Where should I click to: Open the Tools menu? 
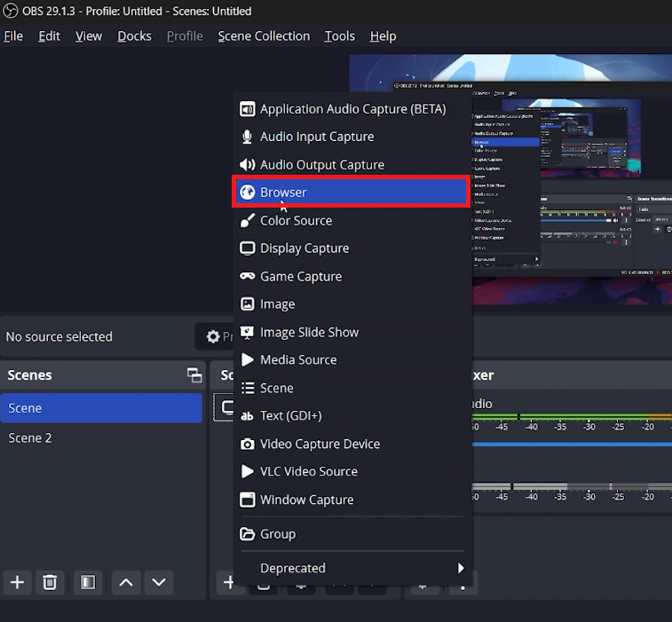(339, 36)
